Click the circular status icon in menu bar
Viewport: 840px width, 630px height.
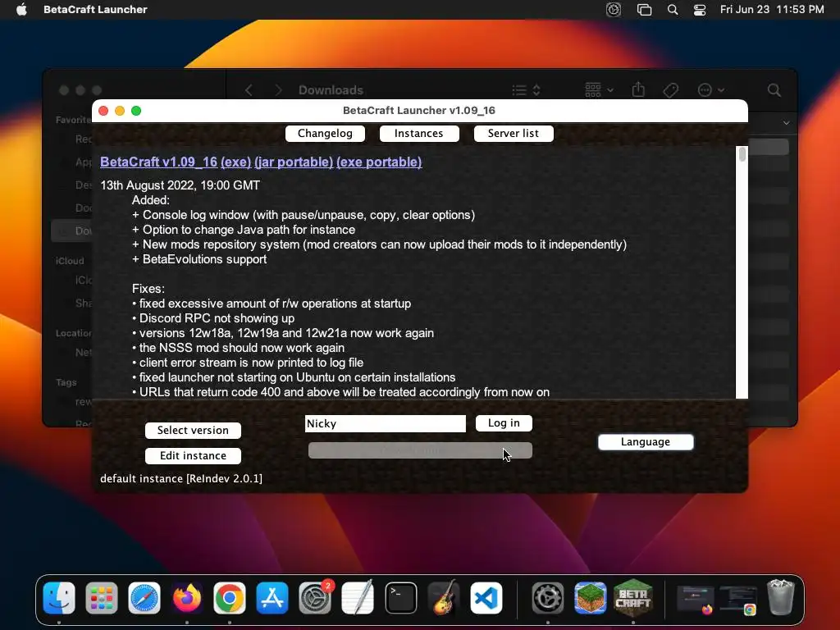[x=614, y=10]
